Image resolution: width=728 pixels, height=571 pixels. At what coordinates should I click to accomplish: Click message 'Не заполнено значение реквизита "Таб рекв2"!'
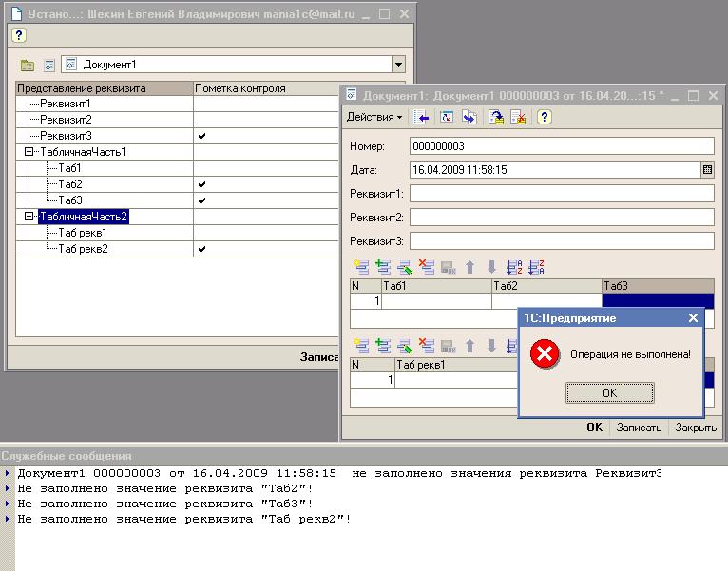[x=184, y=519]
